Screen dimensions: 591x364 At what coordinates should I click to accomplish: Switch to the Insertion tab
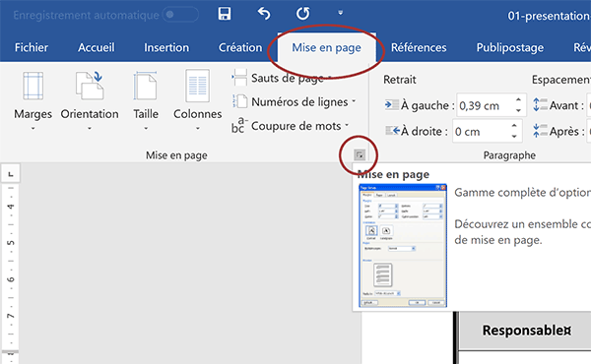pyautogui.click(x=166, y=47)
